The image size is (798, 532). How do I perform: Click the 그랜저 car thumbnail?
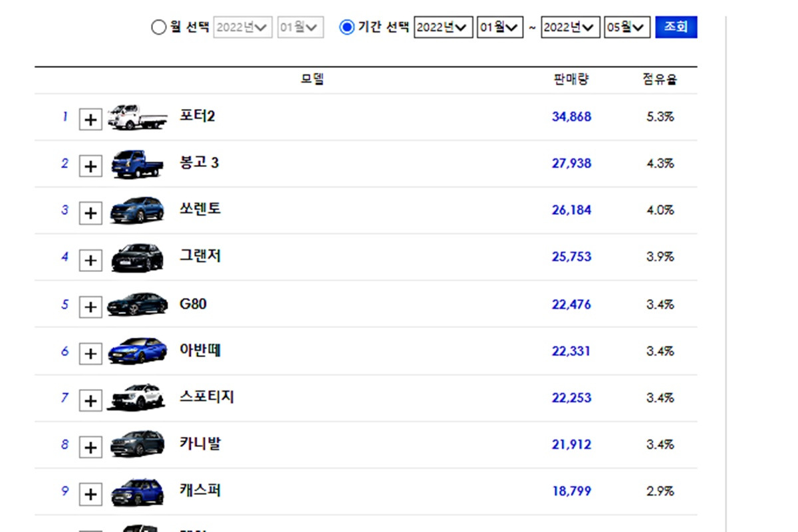coord(137,257)
